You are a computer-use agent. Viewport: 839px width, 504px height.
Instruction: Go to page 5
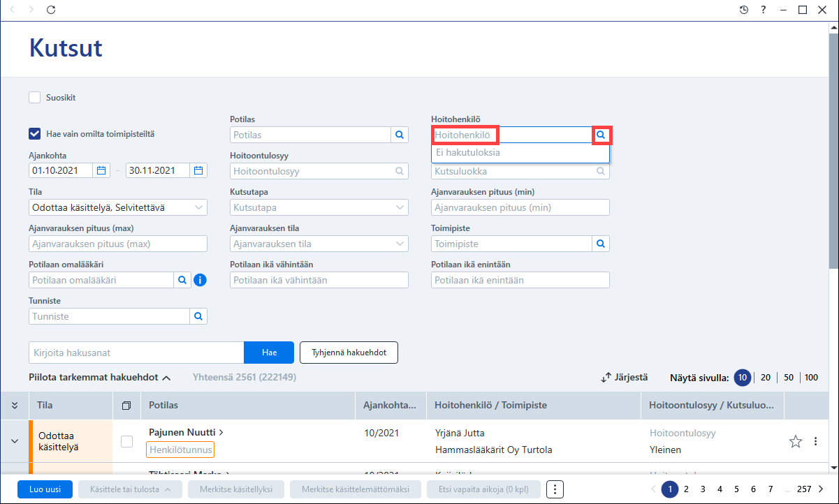click(x=736, y=489)
